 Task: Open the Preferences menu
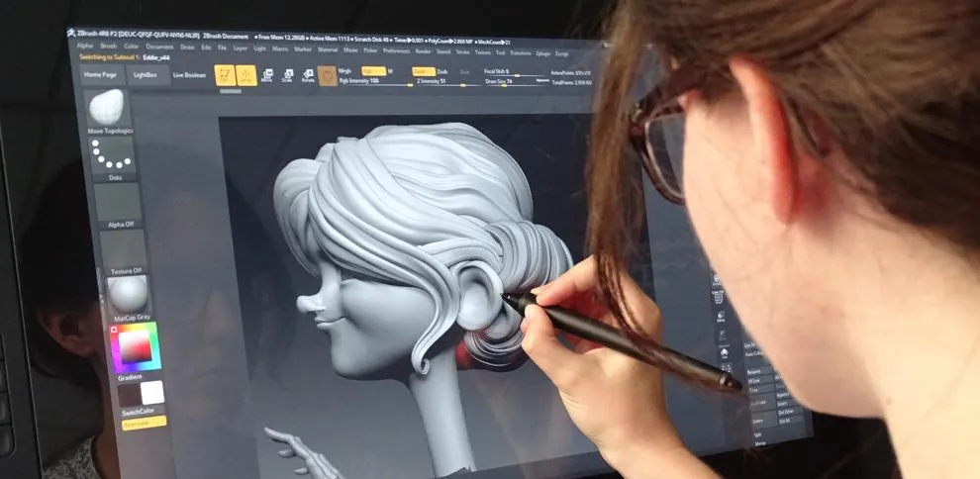tap(396, 50)
